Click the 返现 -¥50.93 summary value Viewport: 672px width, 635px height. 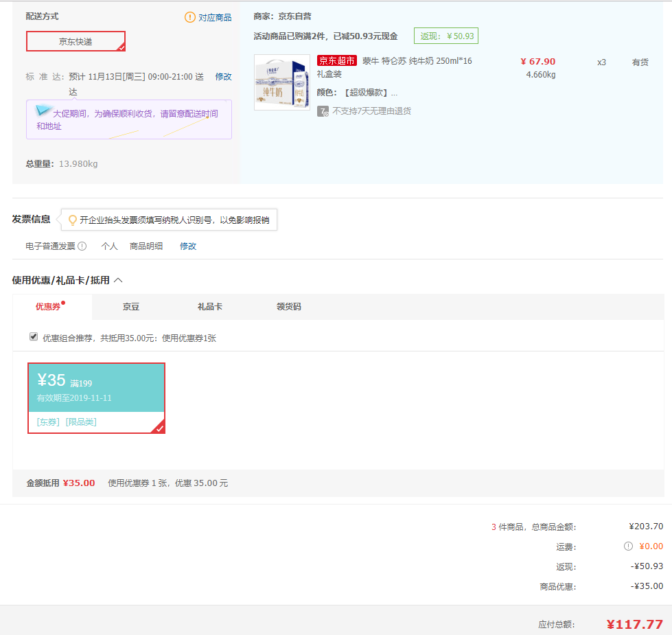tap(647, 566)
